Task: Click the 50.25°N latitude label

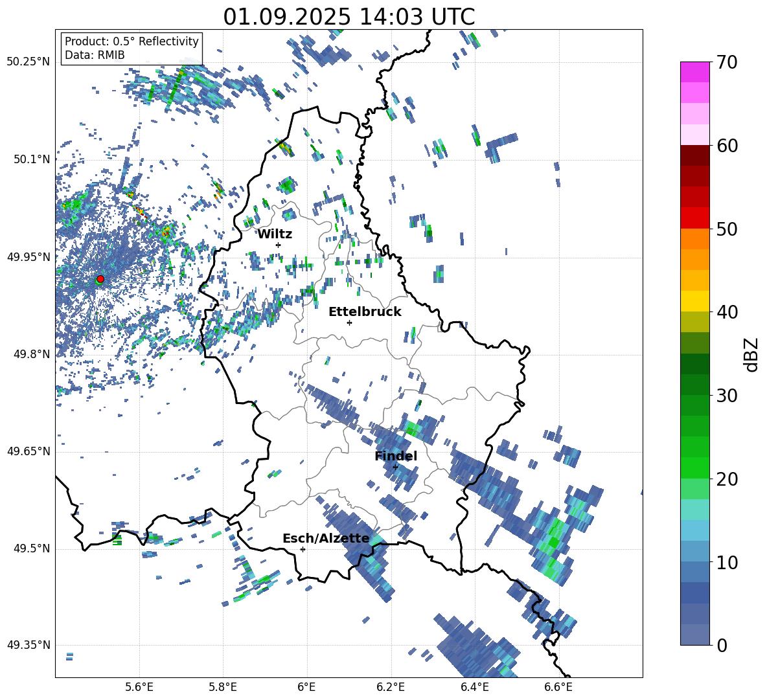Action: pyautogui.click(x=29, y=62)
